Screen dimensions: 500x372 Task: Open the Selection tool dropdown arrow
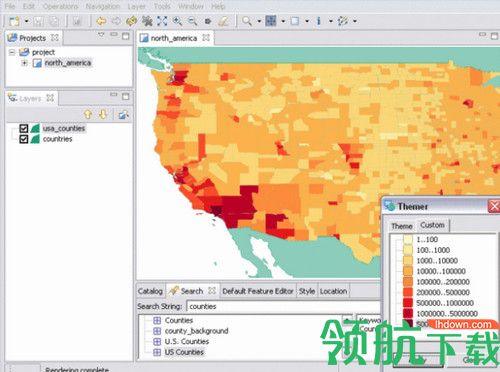[x=283, y=21]
